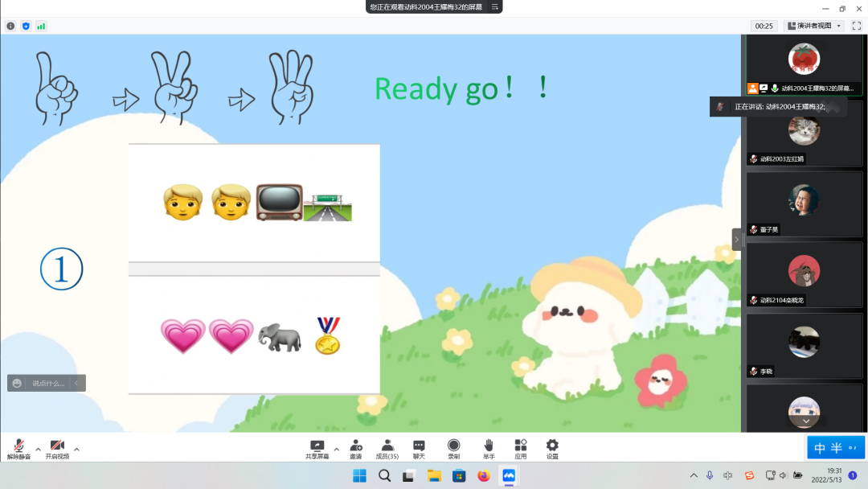Open the 成员(35) members list
This screenshot has width=868, height=489.
tap(387, 449)
